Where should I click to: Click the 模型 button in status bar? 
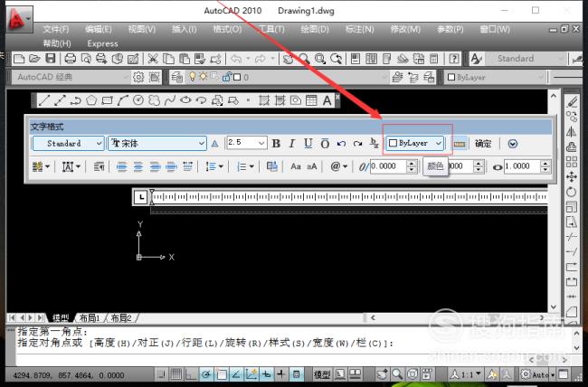click(x=322, y=373)
